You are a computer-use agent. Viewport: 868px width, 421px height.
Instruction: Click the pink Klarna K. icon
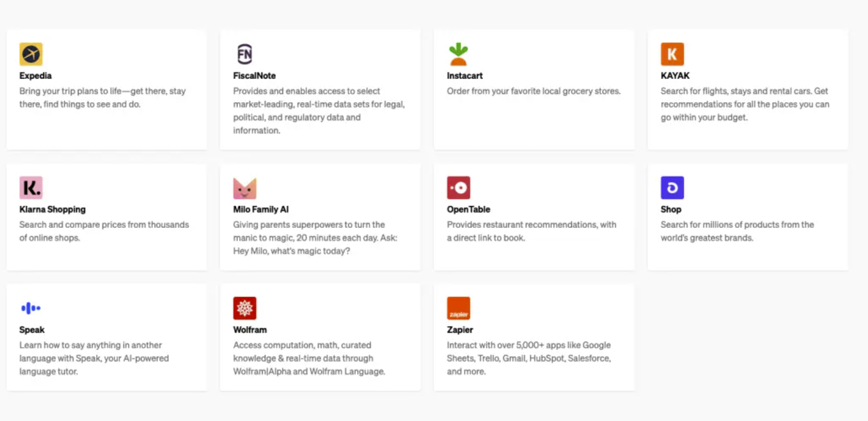click(31, 188)
